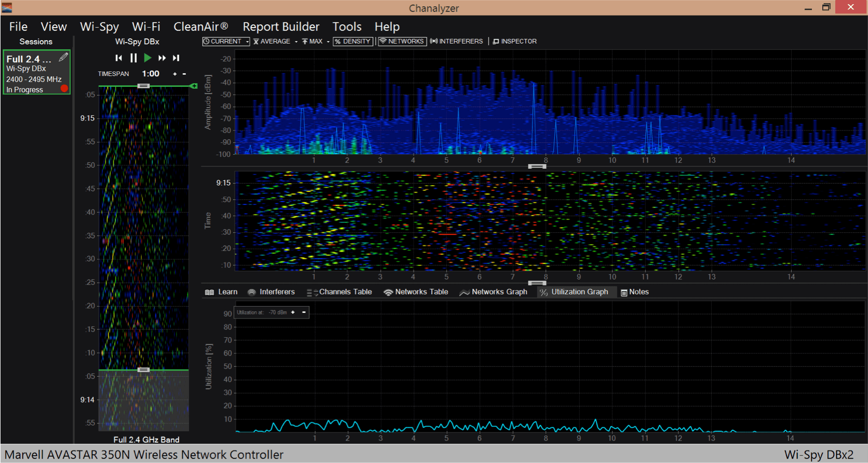
Task: Edit session name with the pencil icon
Action: click(x=63, y=57)
